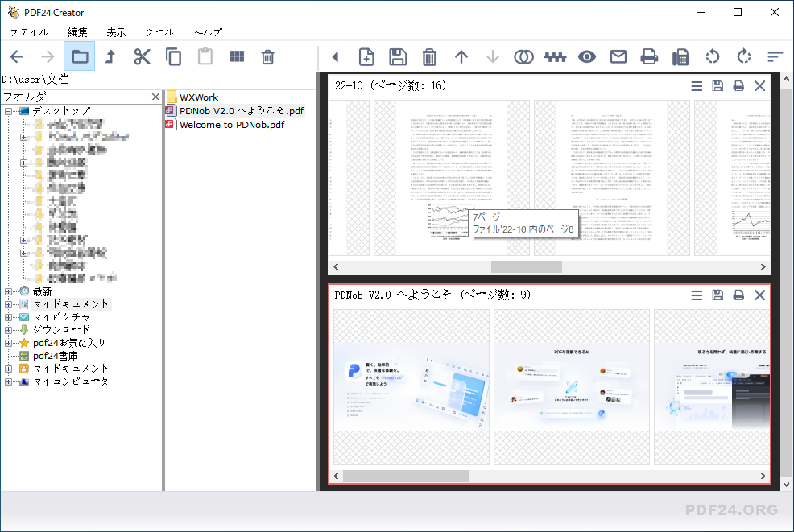The height and width of the screenshot is (532, 794).
Task: Close the PDNob V2.0 document
Action: pyautogui.click(x=759, y=295)
